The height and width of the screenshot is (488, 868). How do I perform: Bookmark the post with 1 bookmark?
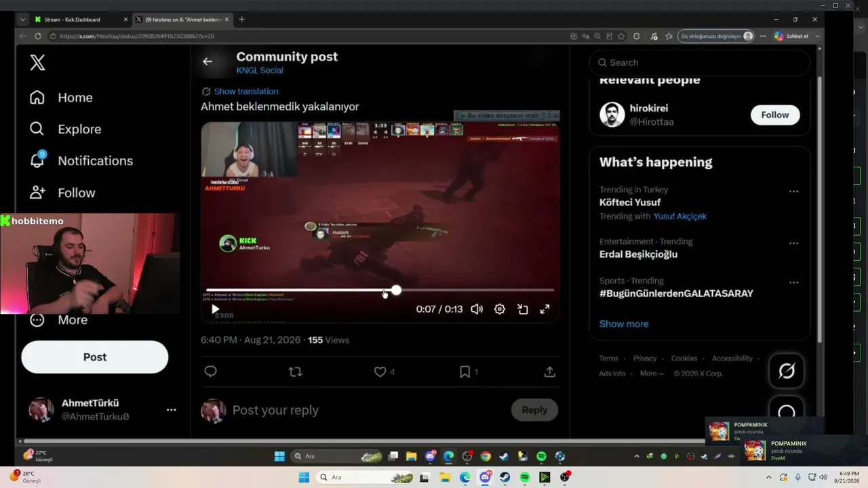[x=465, y=371]
